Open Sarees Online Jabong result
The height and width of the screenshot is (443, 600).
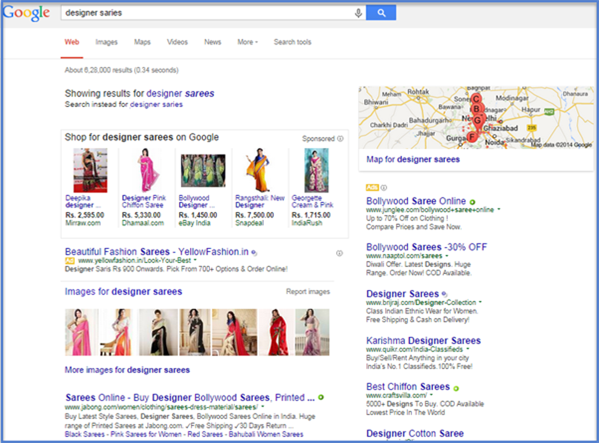190,397
